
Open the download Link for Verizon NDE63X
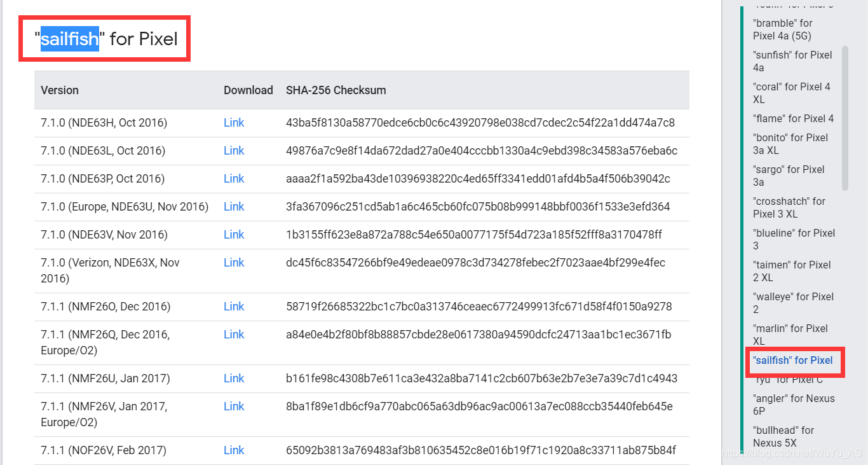[234, 263]
